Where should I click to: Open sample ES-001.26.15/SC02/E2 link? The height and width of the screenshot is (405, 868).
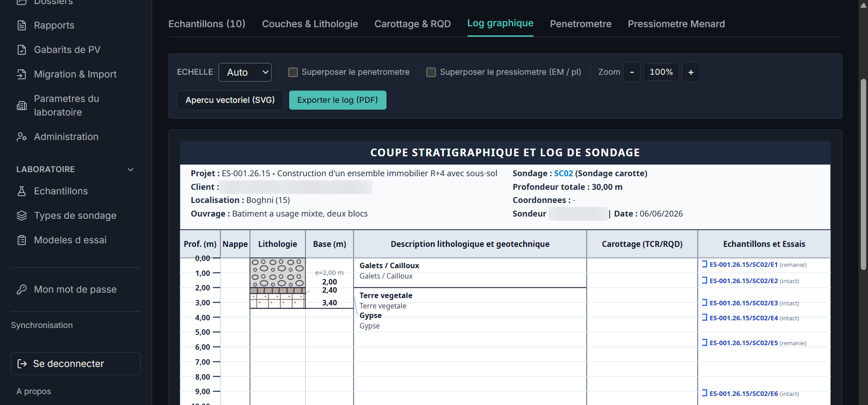[x=744, y=281]
